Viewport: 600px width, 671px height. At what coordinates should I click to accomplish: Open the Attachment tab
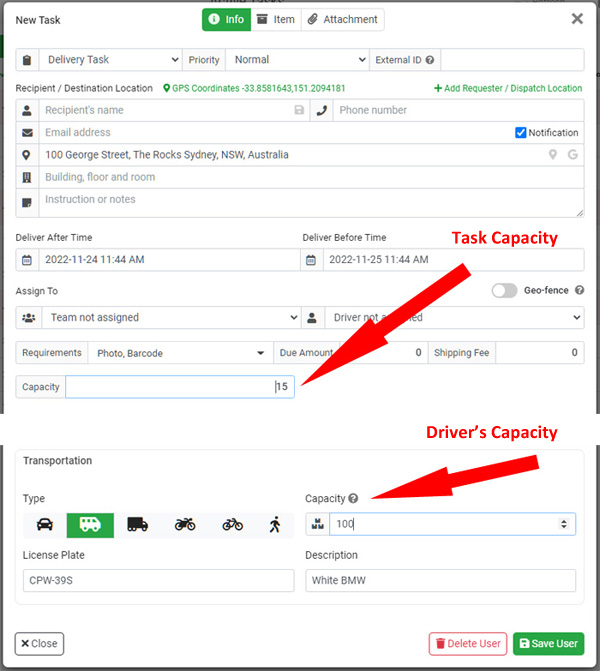[x=343, y=20]
